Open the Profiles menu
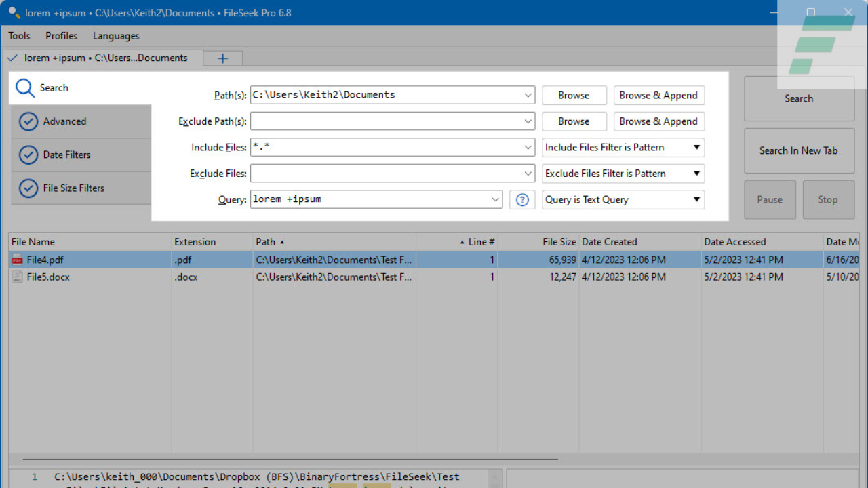 coord(62,35)
